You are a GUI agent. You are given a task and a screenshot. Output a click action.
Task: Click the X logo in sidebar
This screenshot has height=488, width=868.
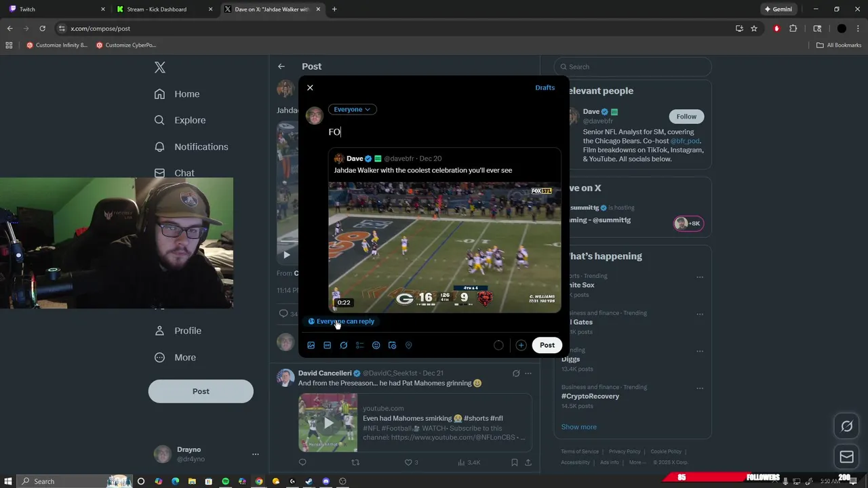pyautogui.click(x=160, y=67)
